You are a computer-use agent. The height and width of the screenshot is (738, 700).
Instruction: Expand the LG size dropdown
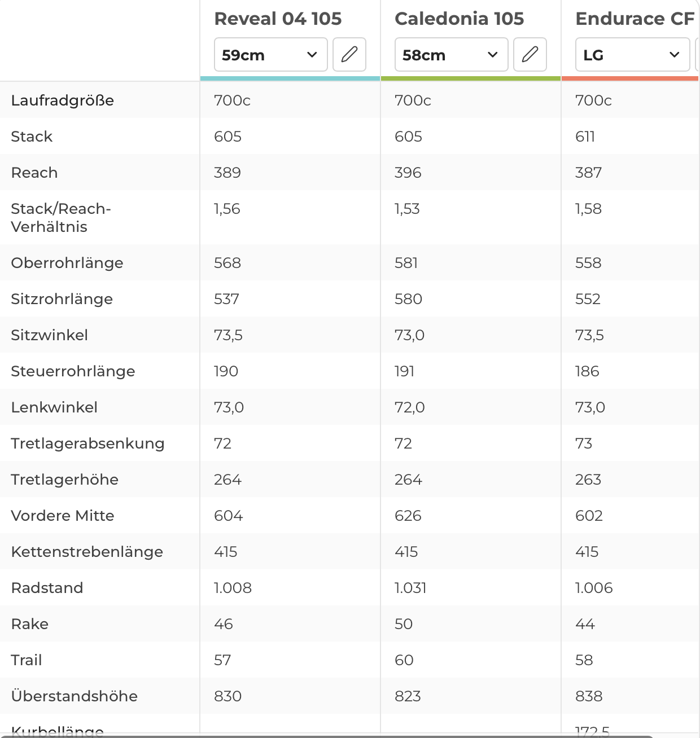[632, 55]
